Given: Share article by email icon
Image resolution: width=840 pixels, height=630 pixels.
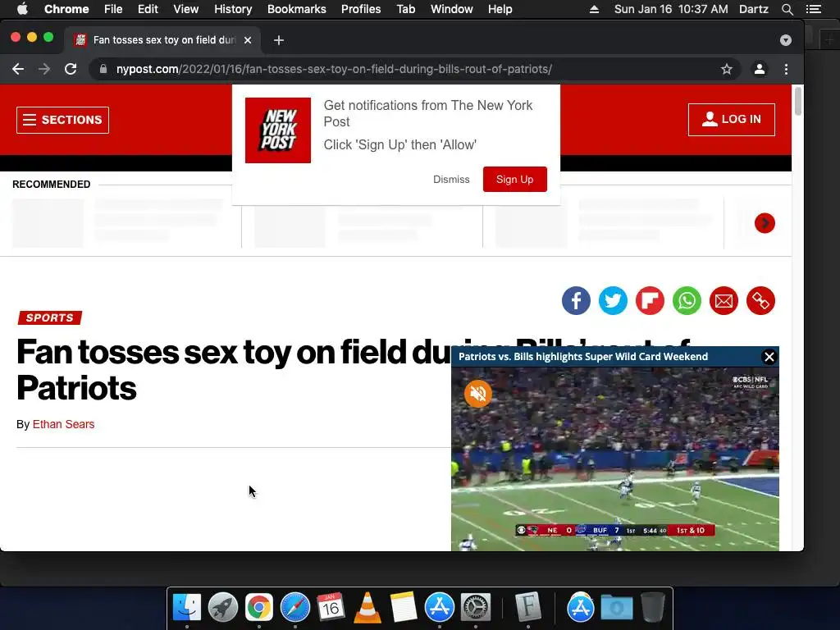Looking at the screenshot, I should click(724, 300).
